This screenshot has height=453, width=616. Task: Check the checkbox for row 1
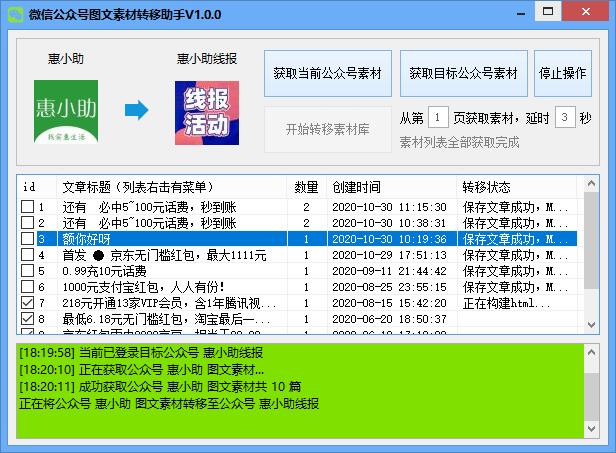[x=27, y=207]
